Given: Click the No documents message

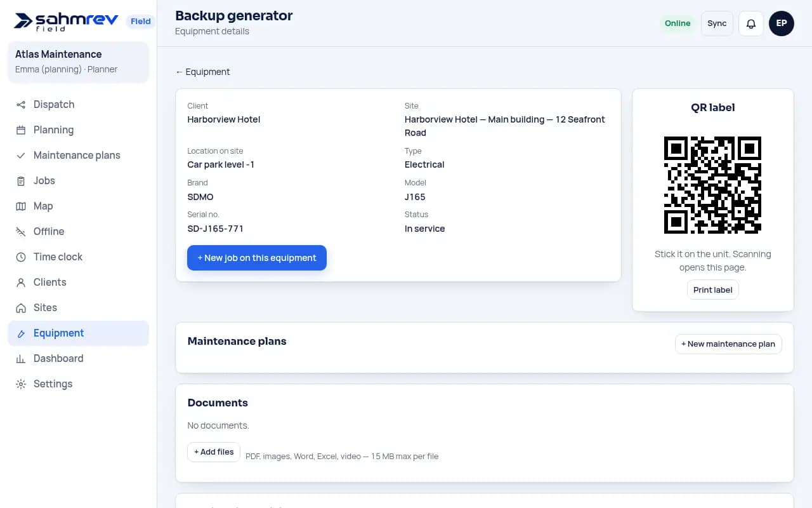Looking at the screenshot, I should click(218, 425).
